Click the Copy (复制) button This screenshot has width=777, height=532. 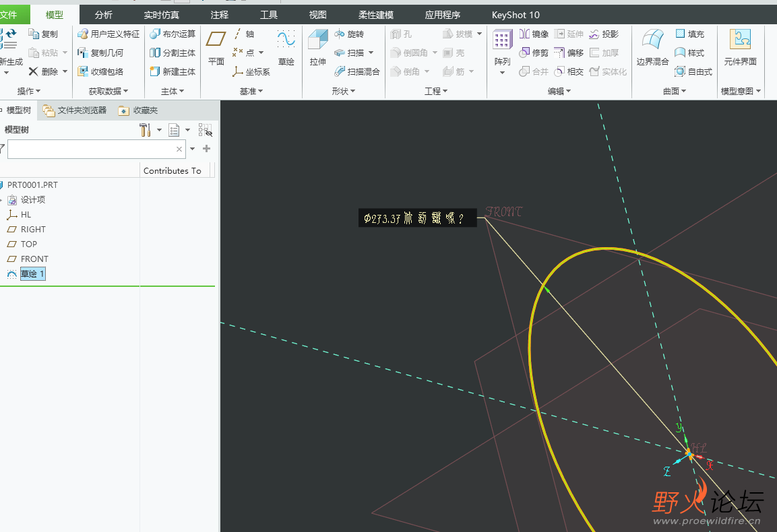coord(43,34)
